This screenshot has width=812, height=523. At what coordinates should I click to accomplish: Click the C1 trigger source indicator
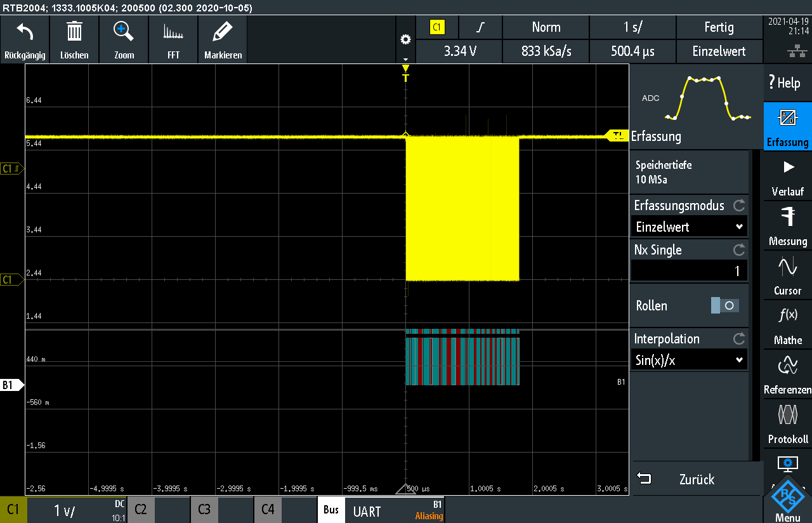[437, 27]
